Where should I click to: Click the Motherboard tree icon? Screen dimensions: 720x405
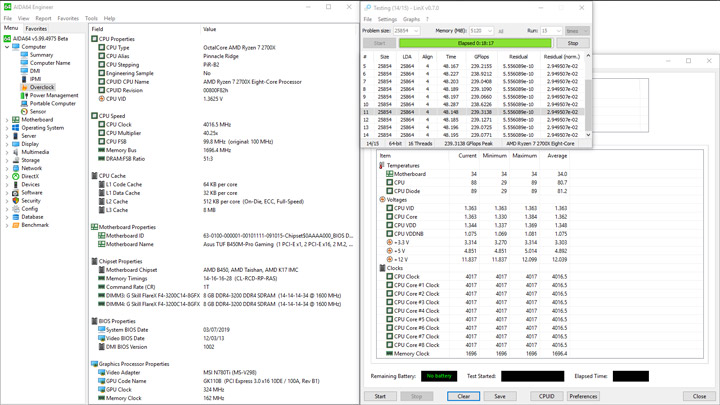click(x=16, y=119)
